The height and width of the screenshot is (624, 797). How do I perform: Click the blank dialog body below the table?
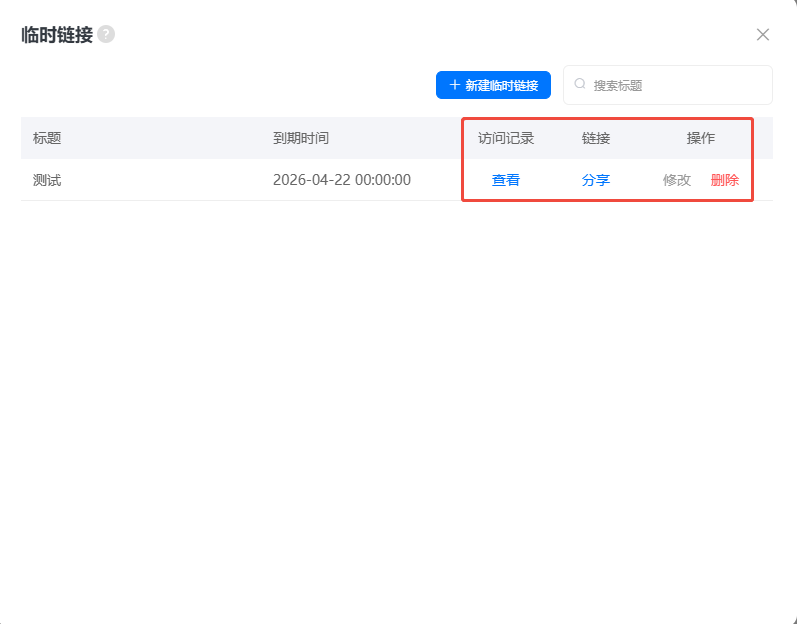coord(398,400)
